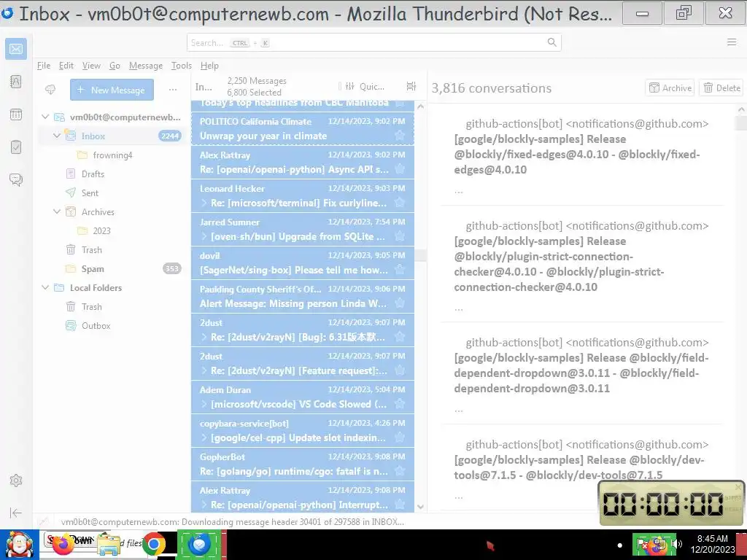The width and height of the screenshot is (747, 560).
Task: Click the volume speaker tray icon
Action: tap(677, 544)
